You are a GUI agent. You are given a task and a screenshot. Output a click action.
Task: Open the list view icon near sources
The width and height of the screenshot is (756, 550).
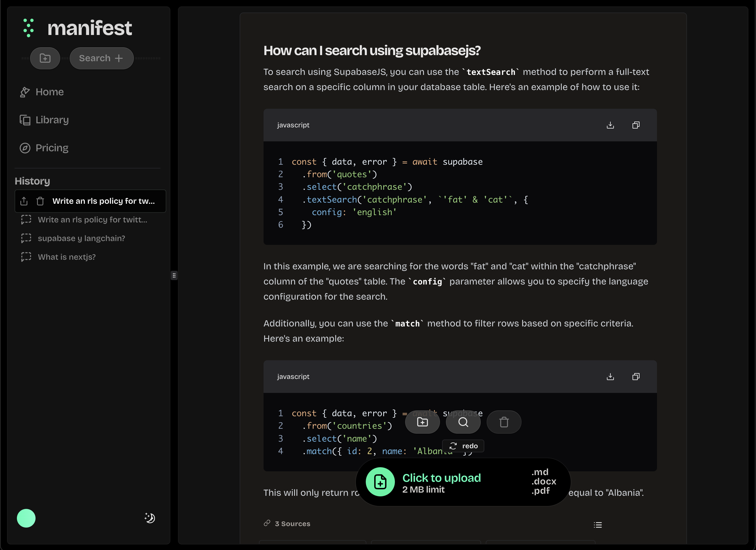pyautogui.click(x=598, y=525)
